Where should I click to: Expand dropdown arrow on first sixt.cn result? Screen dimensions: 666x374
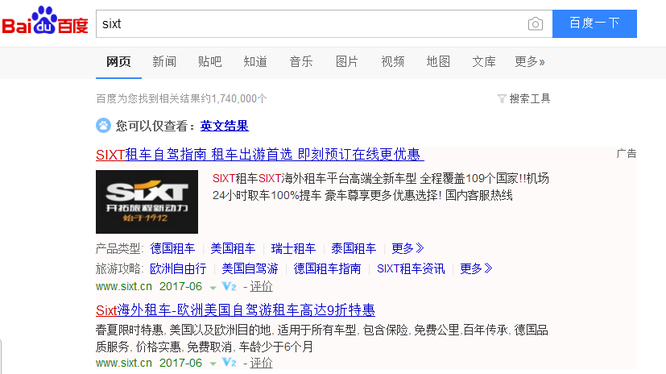click(213, 288)
